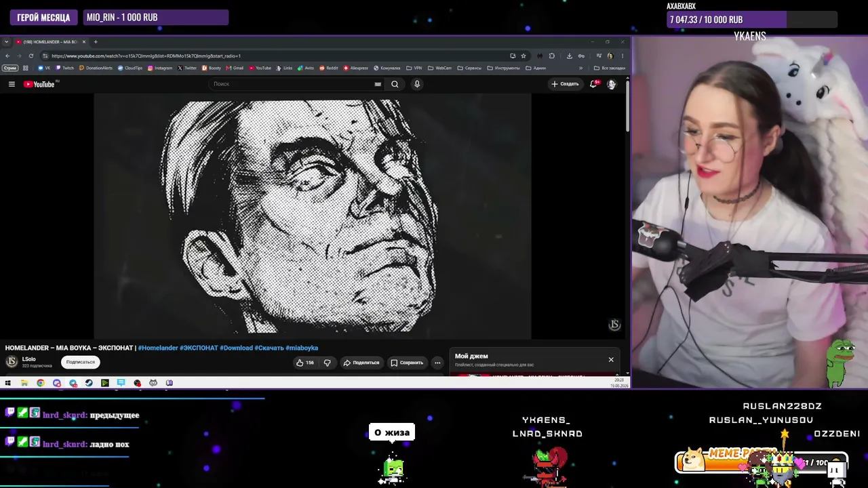Open the VPN bookmarks folder
868x488 pixels.
tap(414, 68)
